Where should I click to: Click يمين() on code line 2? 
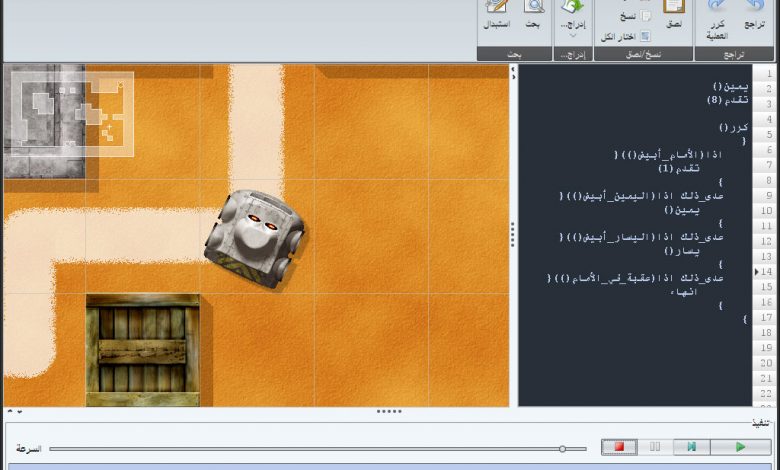(730, 87)
